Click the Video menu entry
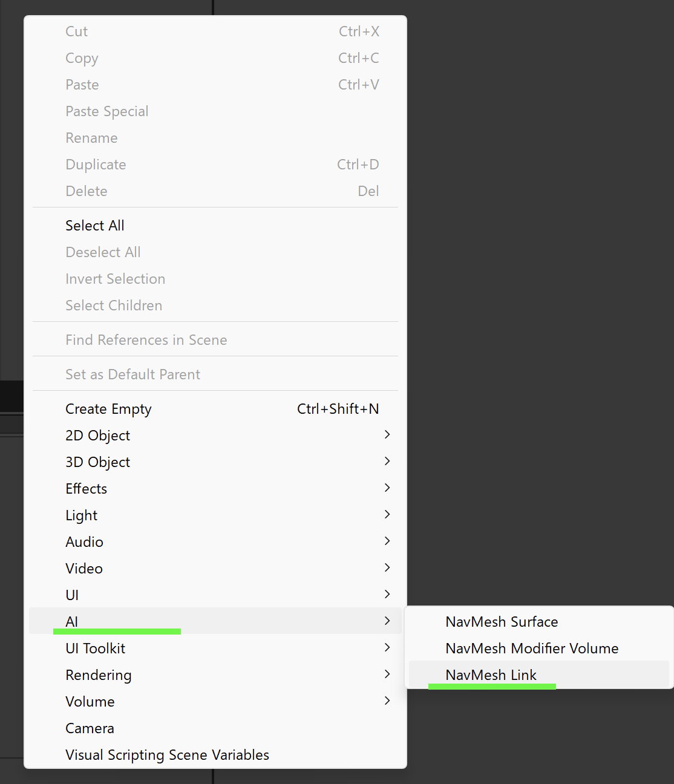The width and height of the screenshot is (674, 784). tap(84, 569)
